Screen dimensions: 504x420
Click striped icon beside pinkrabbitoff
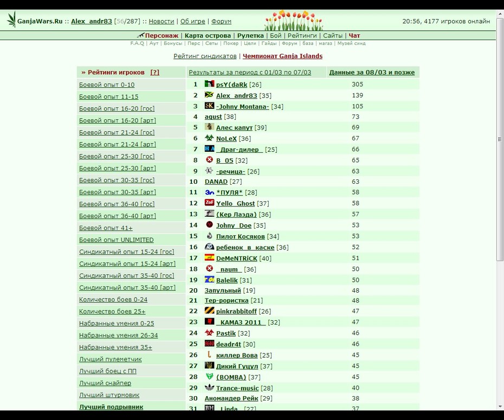tap(209, 311)
